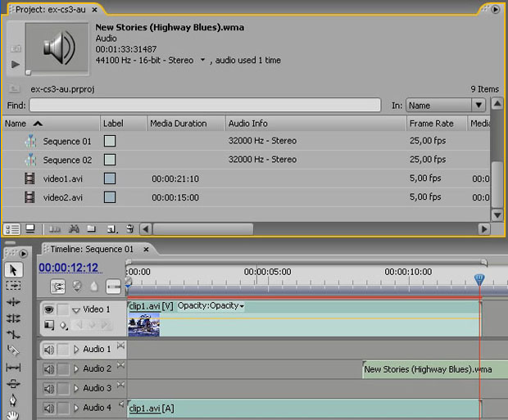The image size is (508, 420).
Task: Select the Ripple Edit tool
Action: pyautogui.click(x=13, y=302)
